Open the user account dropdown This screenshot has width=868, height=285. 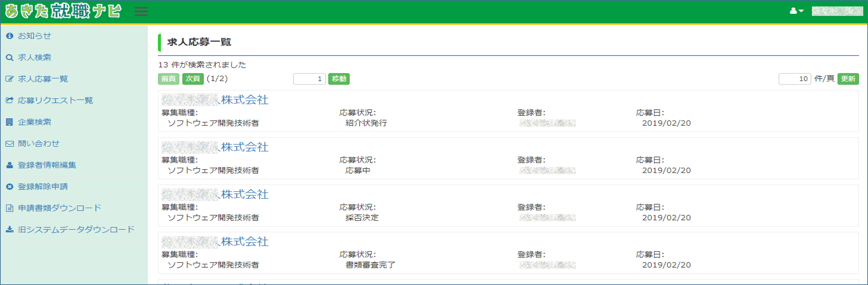tap(796, 11)
